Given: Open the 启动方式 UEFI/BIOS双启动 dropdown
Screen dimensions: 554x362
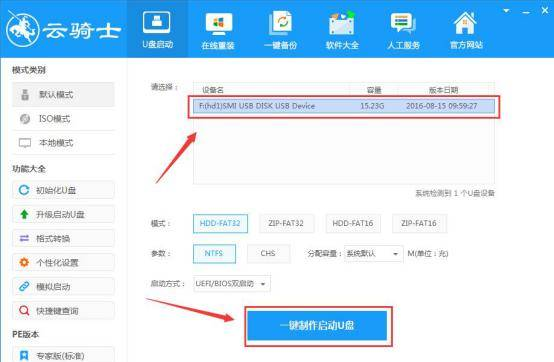Looking at the screenshot, I should pos(232,284).
